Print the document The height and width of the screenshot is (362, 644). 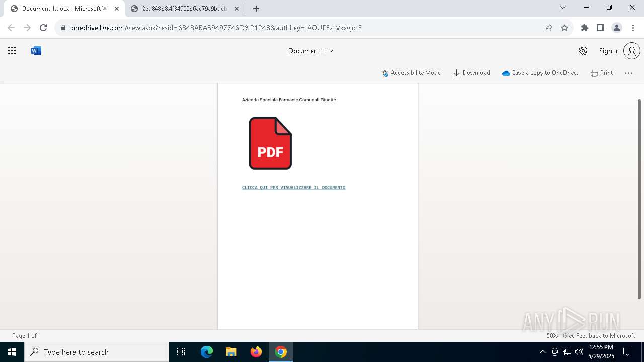602,73
